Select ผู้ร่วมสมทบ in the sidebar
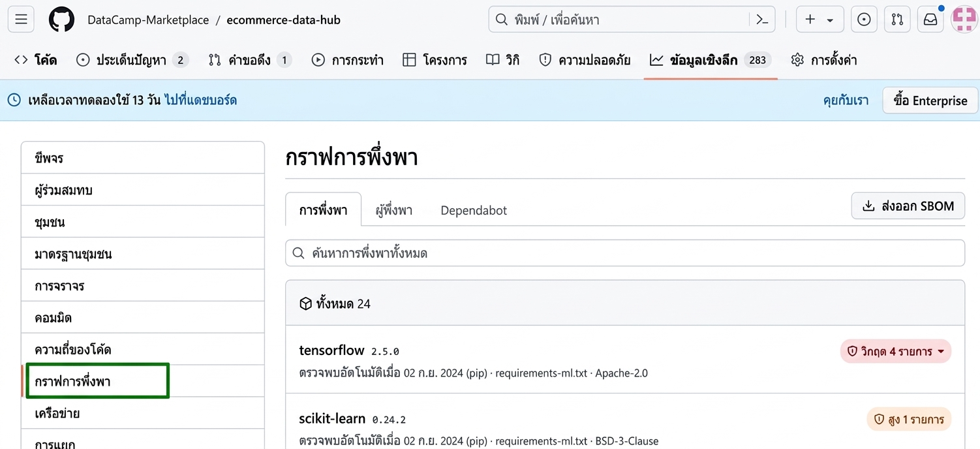Image resolution: width=980 pixels, height=449 pixels. tap(143, 190)
